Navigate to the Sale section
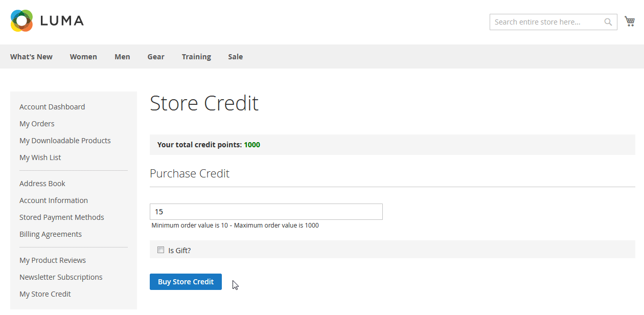The width and height of the screenshot is (644, 315). 235,57
